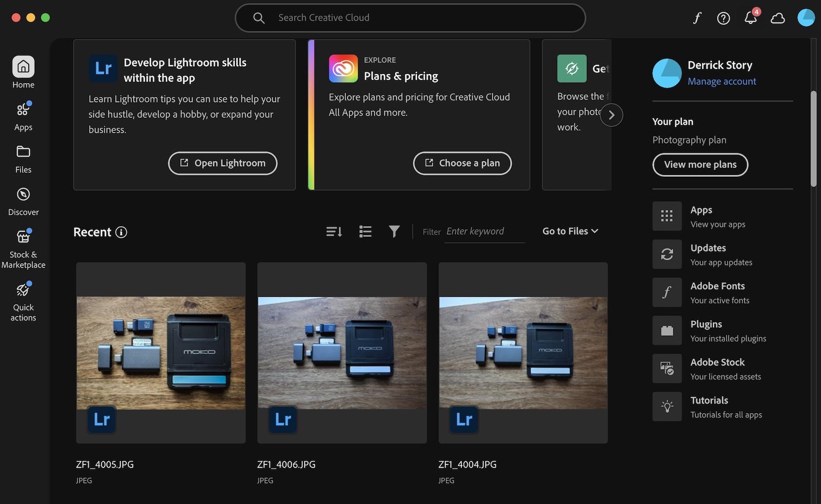Open the ZF1_4006.JPG thumbnail
Screen dimensions: 821x504
342,353
